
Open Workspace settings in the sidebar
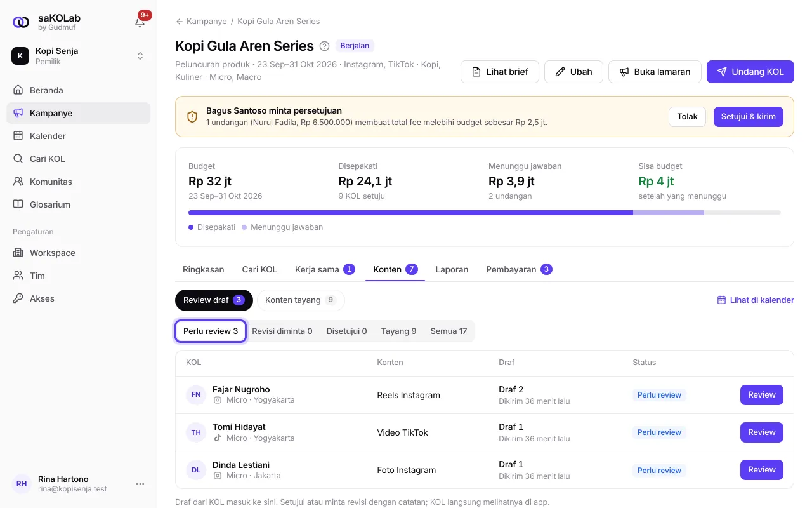pyautogui.click(x=79, y=253)
